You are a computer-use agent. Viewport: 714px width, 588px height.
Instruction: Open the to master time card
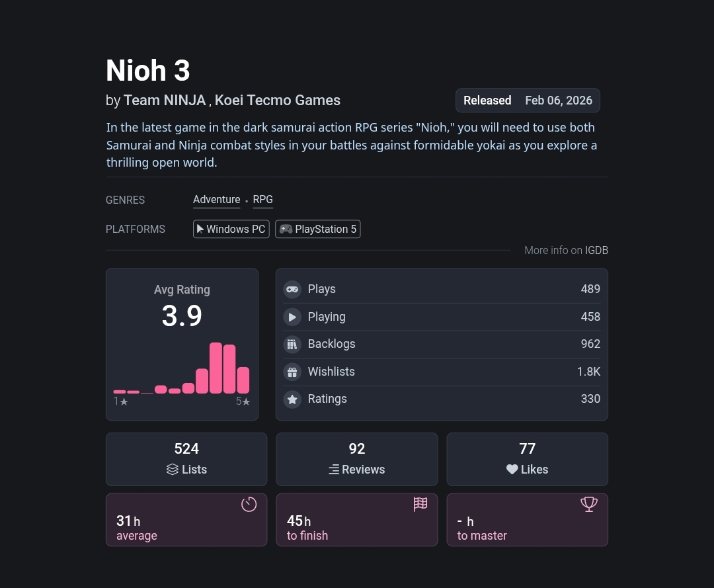528,520
